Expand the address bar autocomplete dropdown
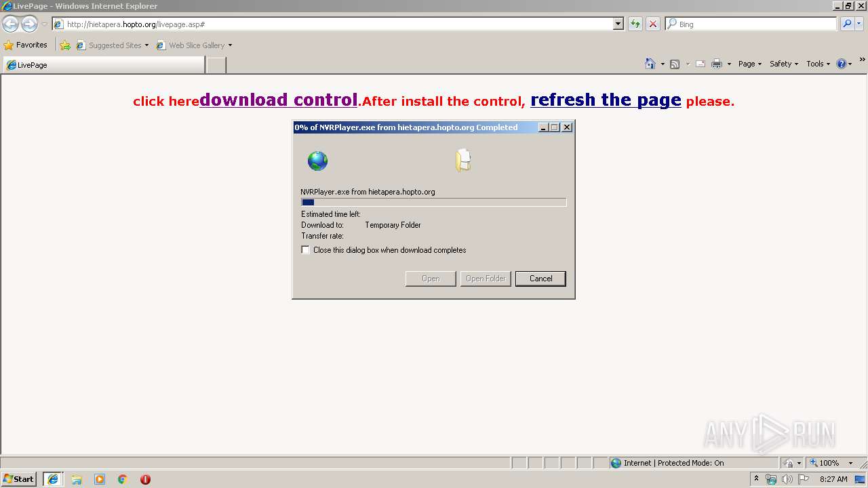Viewport: 868px width, 488px height. click(618, 24)
